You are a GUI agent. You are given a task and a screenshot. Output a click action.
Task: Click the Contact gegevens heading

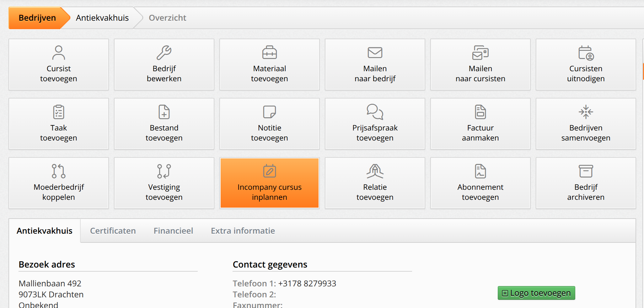[270, 264]
